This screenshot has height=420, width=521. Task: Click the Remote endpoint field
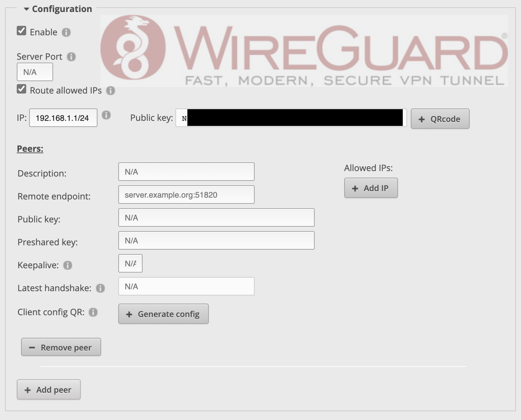[x=186, y=195]
